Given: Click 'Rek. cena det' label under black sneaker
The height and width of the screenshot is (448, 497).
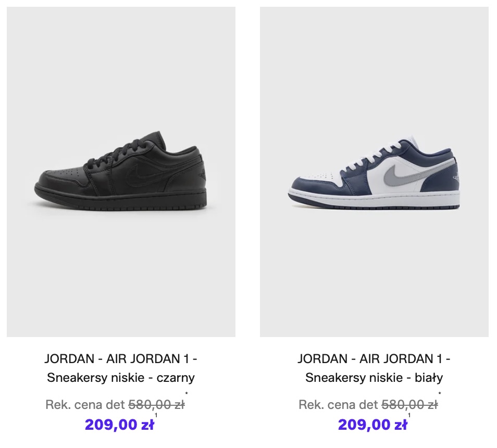Looking at the screenshot, I should (x=85, y=405).
